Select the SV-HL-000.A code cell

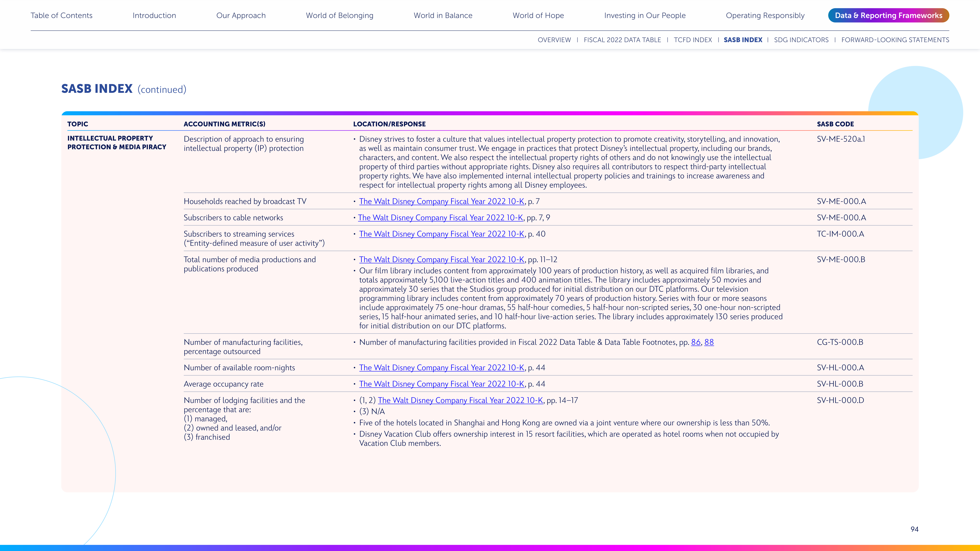tap(840, 368)
